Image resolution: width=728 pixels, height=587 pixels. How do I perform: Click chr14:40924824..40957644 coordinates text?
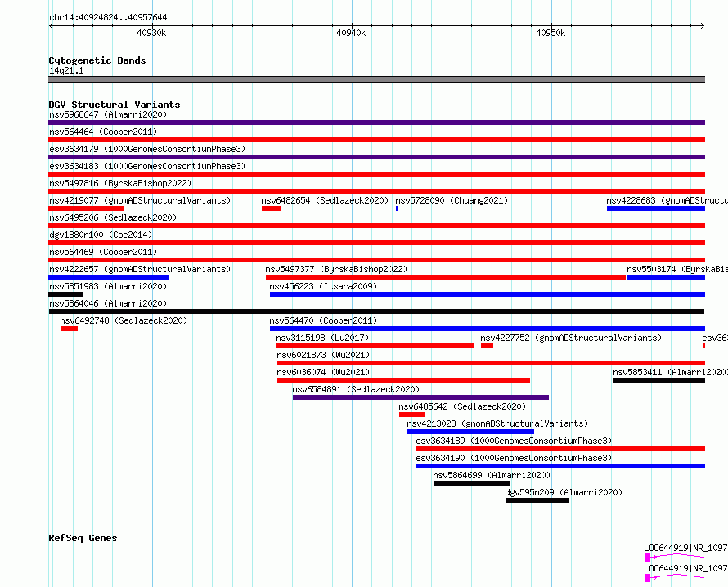click(108, 18)
